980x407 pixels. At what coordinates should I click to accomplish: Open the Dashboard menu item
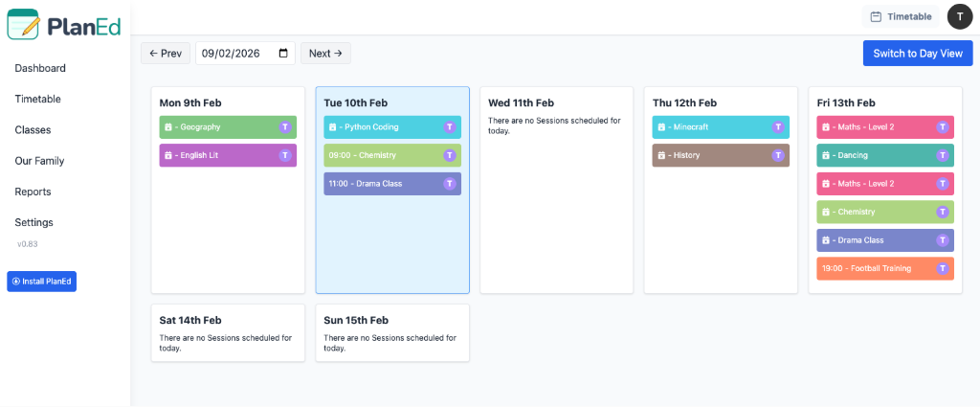pos(40,68)
